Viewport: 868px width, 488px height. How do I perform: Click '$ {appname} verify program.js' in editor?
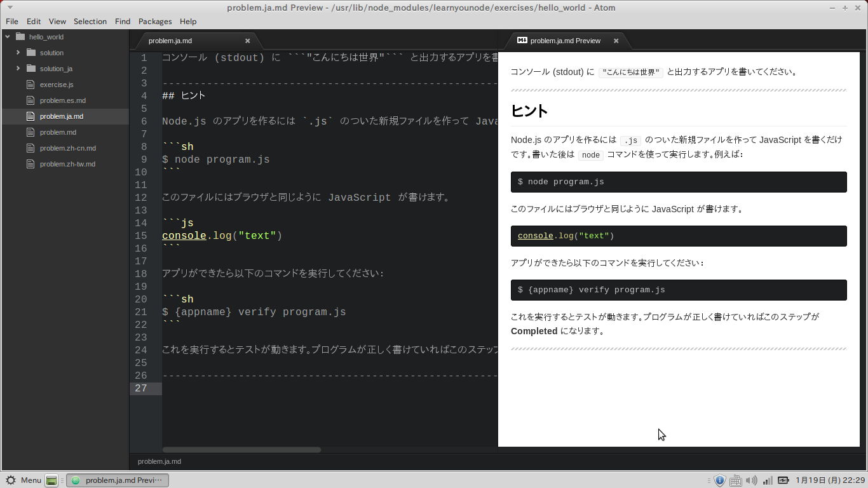(x=254, y=312)
